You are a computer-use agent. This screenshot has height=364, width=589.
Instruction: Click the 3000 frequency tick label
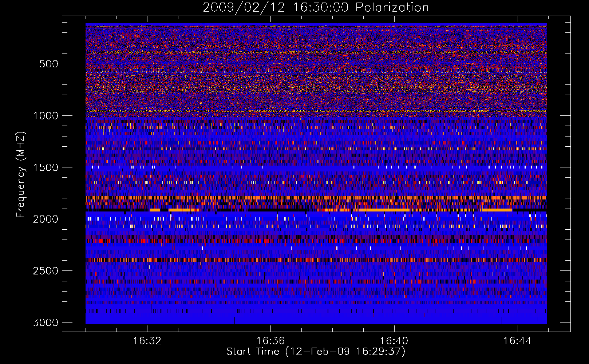[x=46, y=323]
